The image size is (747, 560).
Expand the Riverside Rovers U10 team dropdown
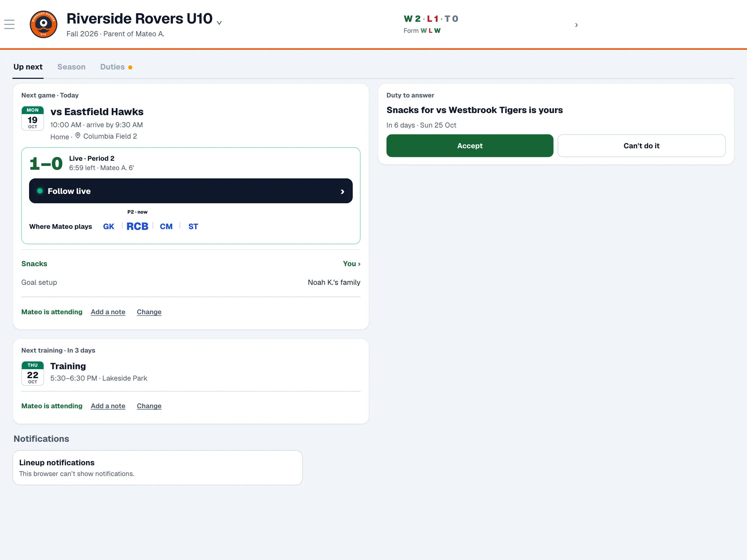[219, 23]
